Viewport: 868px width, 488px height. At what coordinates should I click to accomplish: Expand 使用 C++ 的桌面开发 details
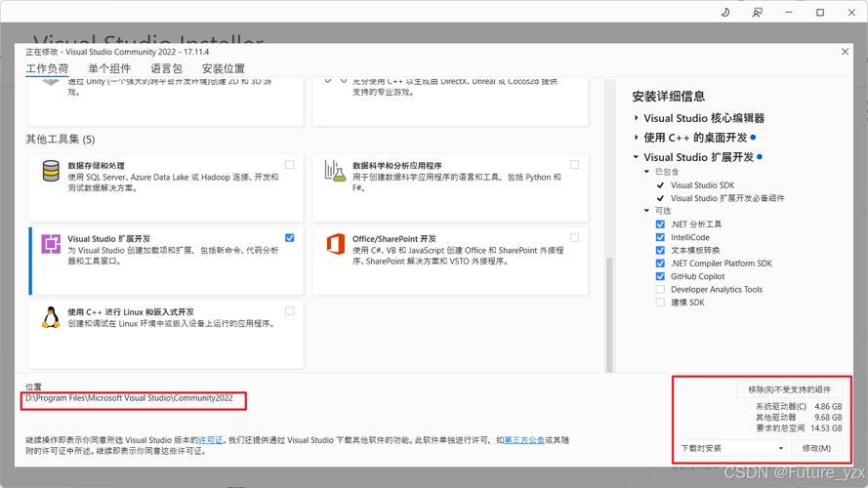point(636,138)
